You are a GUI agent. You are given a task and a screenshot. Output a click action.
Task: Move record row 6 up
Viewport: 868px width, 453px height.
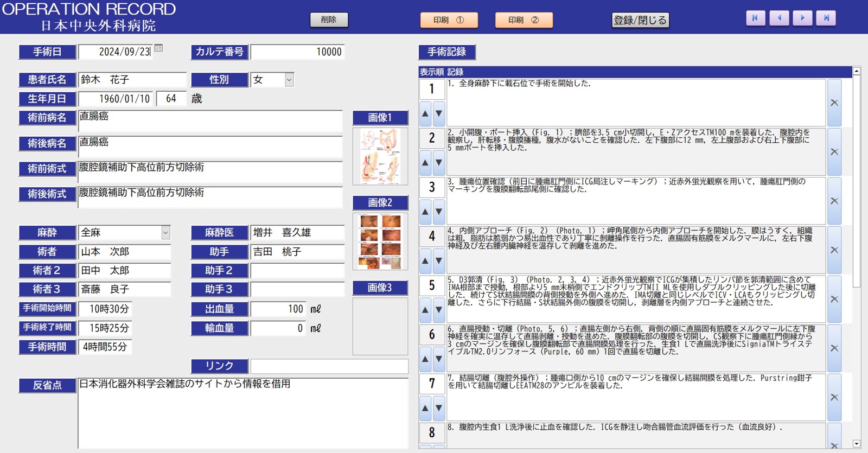pos(425,359)
